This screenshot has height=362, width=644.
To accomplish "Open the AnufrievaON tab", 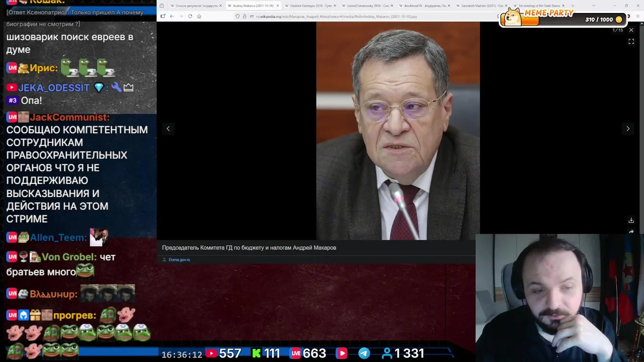I will (x=425, y=6).
